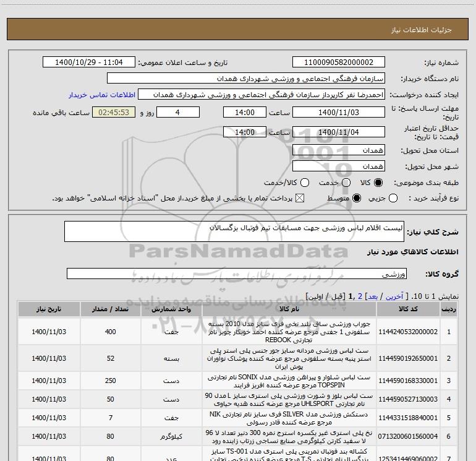The width and height of the screenshot is (476, 461).
Task: Click the REBOOK sports socks item name
Action: point(289,332)
